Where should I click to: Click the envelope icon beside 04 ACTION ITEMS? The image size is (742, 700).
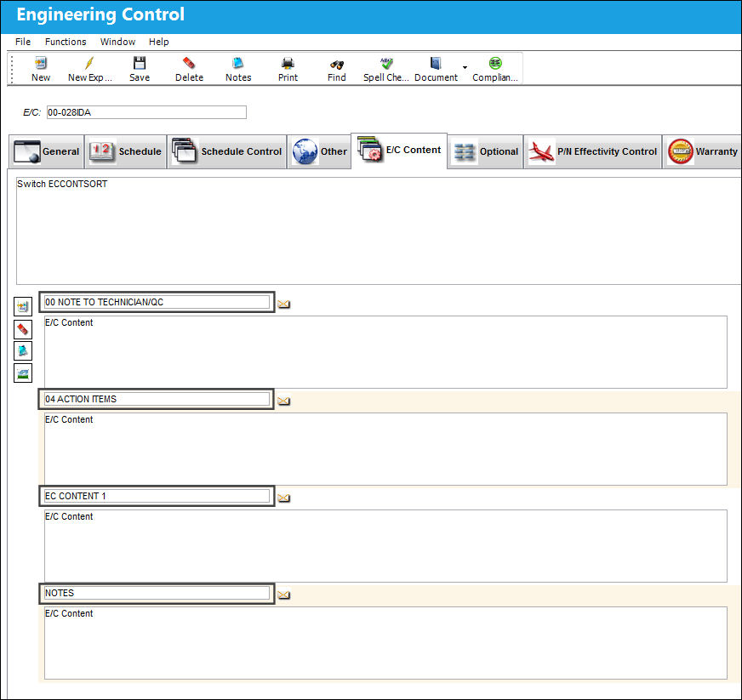click(x=283, y=401)
